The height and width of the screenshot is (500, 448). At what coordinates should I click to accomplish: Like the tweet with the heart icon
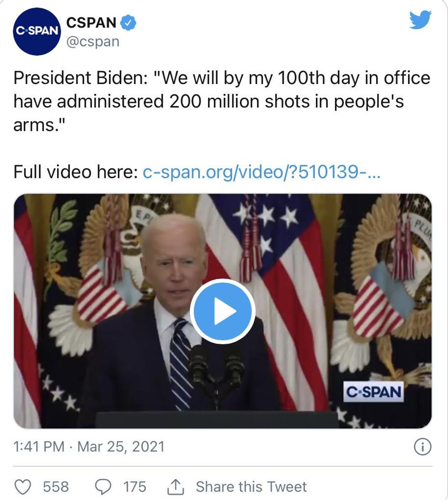[23, 487]
